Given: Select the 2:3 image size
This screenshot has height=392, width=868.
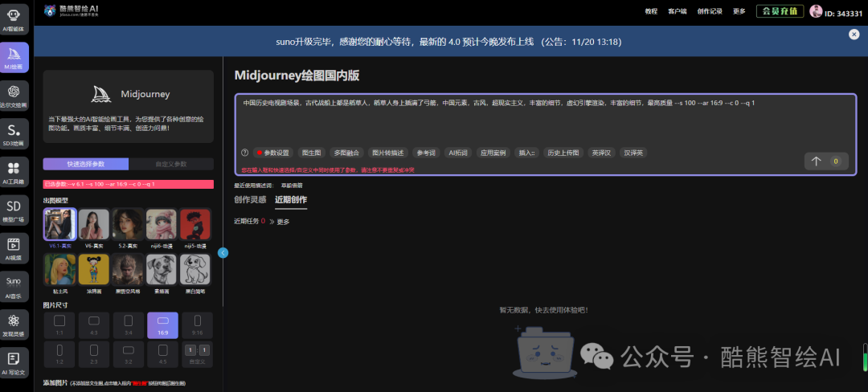Looking at the screenshot, I should [x=94, y=354].
